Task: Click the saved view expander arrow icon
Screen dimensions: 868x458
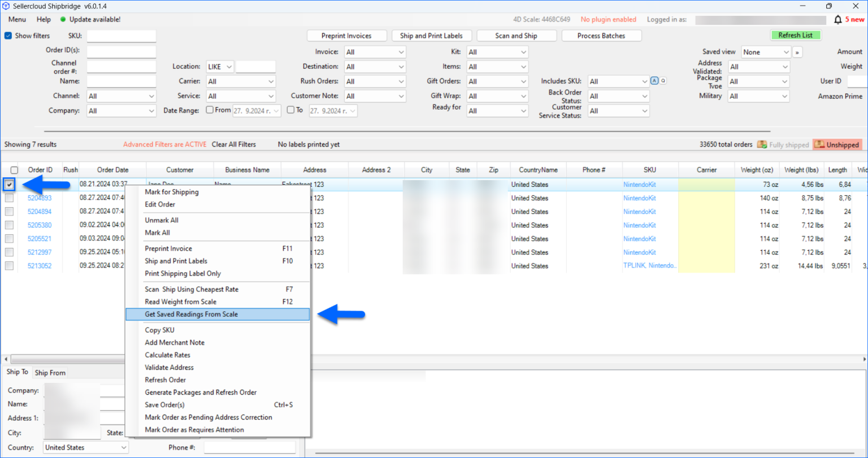Action: pos(797,51)
